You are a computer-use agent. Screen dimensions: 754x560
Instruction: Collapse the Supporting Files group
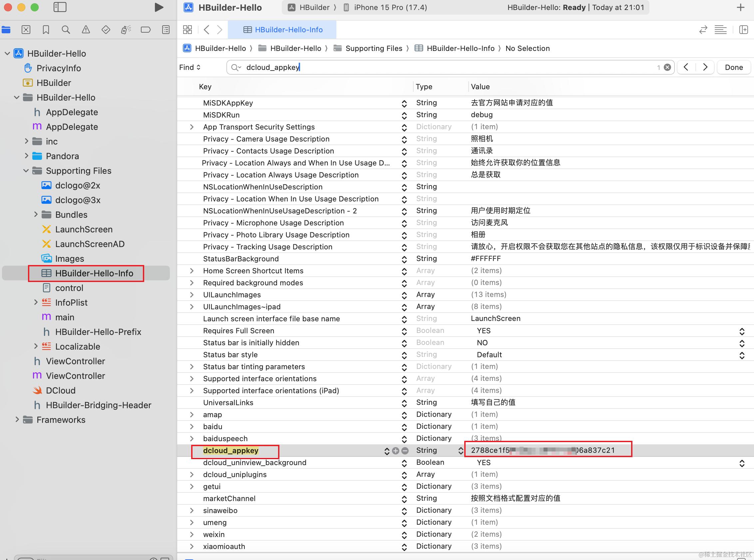[x=26, y=170]
